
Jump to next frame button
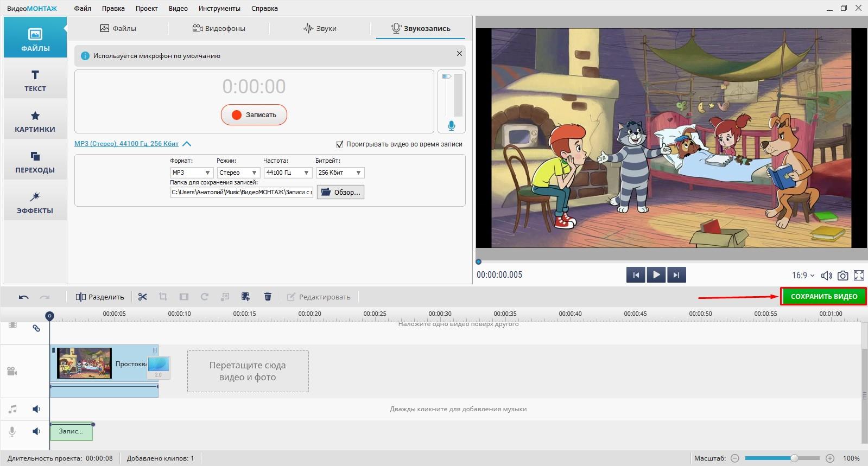point(676,275)
